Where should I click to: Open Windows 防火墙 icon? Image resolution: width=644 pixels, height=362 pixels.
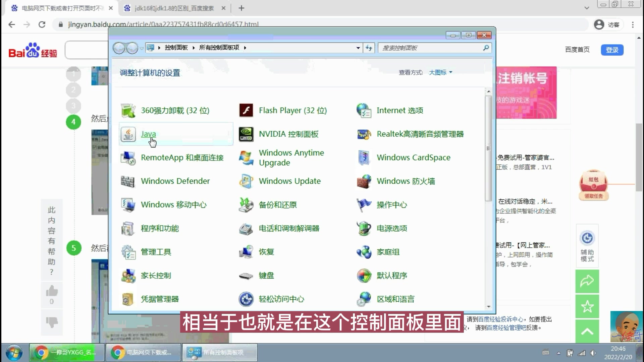click(364, 181)
